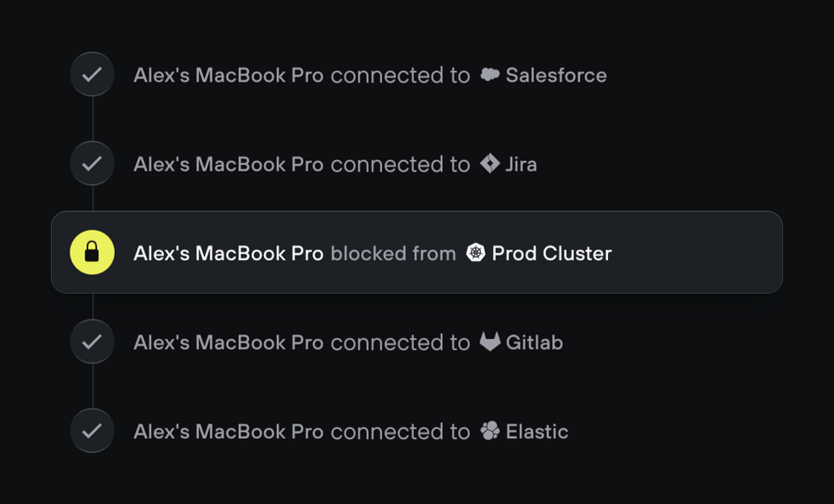
Task: Click the yellow lock icon
Action: [92, 253]
